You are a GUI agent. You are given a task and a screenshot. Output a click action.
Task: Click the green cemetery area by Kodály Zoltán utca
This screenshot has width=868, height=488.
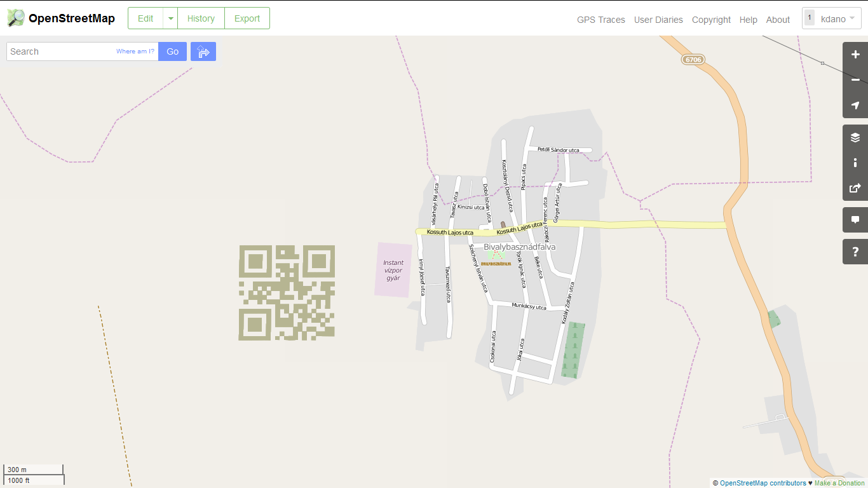pos(574,350)
